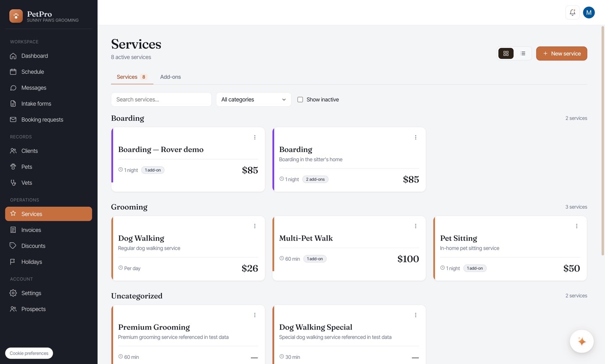This screenshot has width=605, height=364.
Task: Click the $50 price on Pet Sitting
Action: [571, 268]
